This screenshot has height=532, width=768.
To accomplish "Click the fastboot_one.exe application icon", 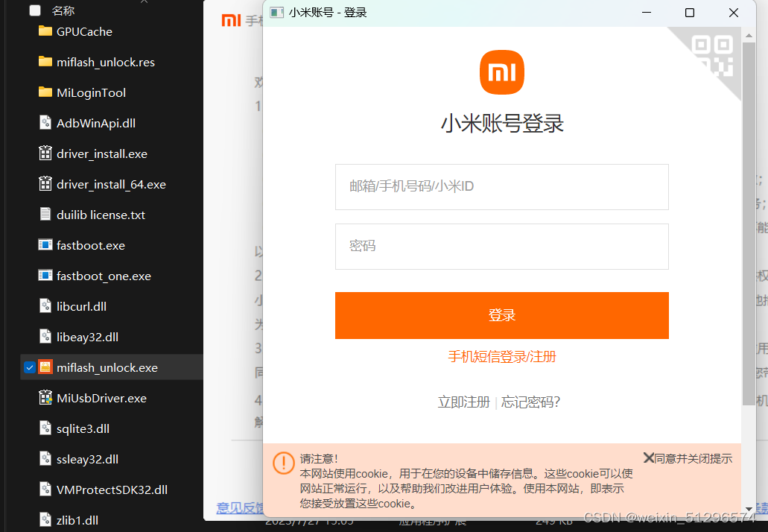I will (x=45, y=275).
